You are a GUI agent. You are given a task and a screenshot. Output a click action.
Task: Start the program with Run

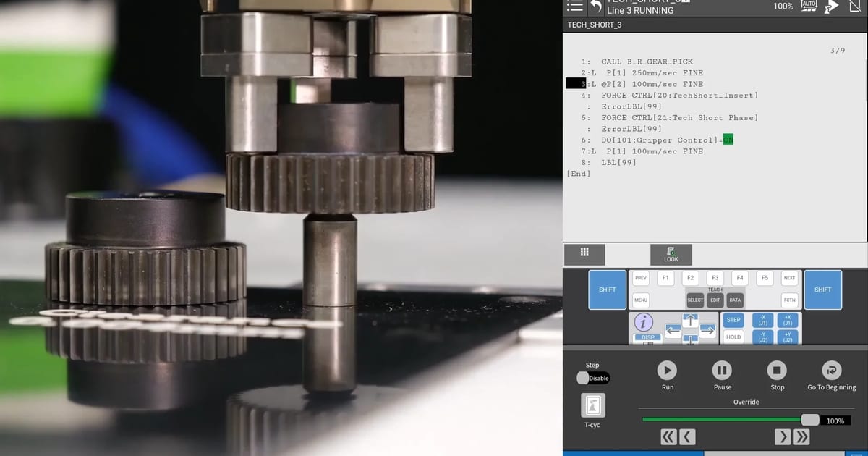(667, 371)
